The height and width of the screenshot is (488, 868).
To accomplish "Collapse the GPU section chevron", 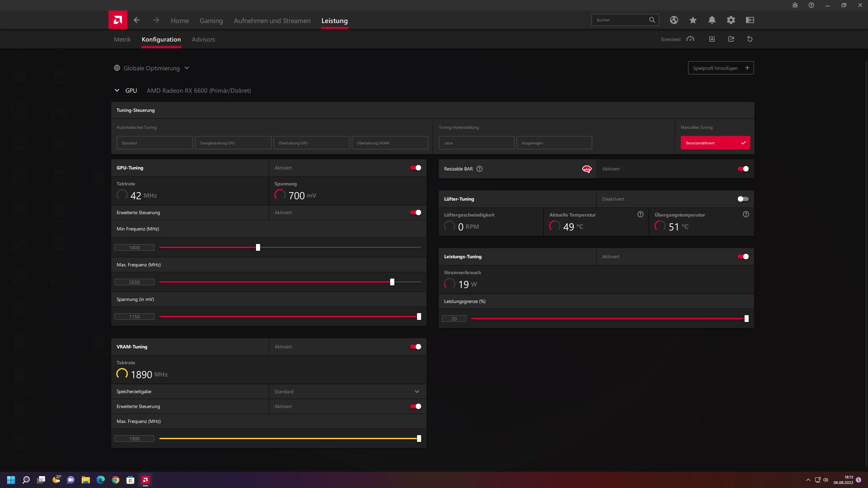I will (x=117, y=90).
